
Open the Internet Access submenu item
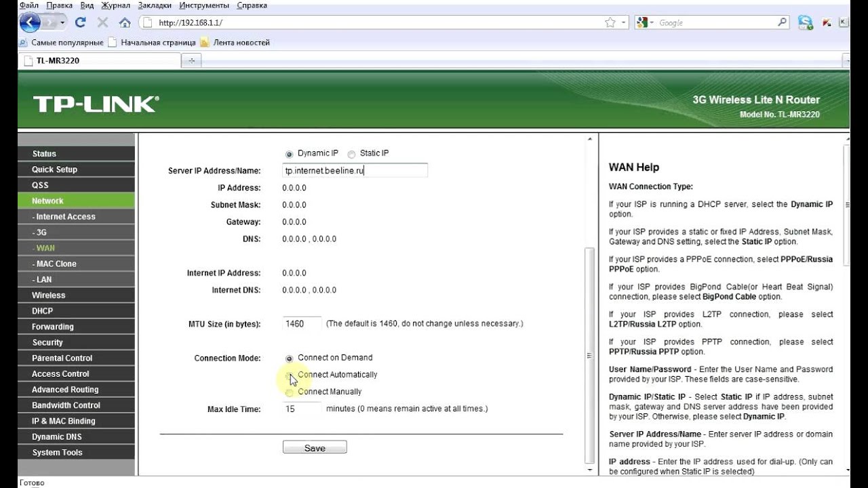point(76,217)
